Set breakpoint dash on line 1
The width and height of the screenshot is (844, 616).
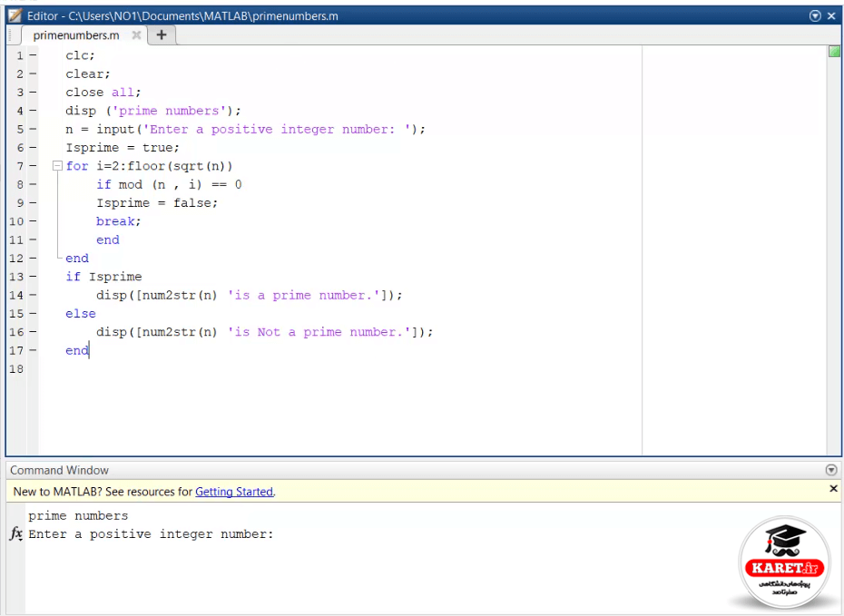(33, 54)
